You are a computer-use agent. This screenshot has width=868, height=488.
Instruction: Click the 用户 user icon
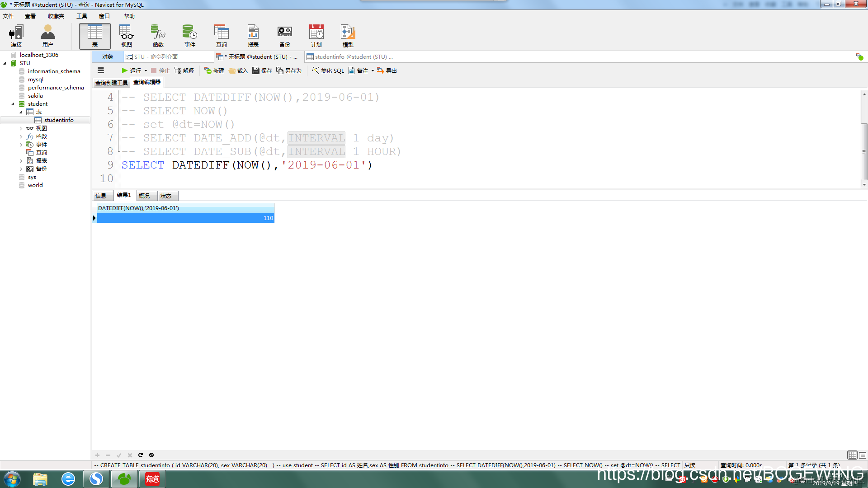point(47,36)
